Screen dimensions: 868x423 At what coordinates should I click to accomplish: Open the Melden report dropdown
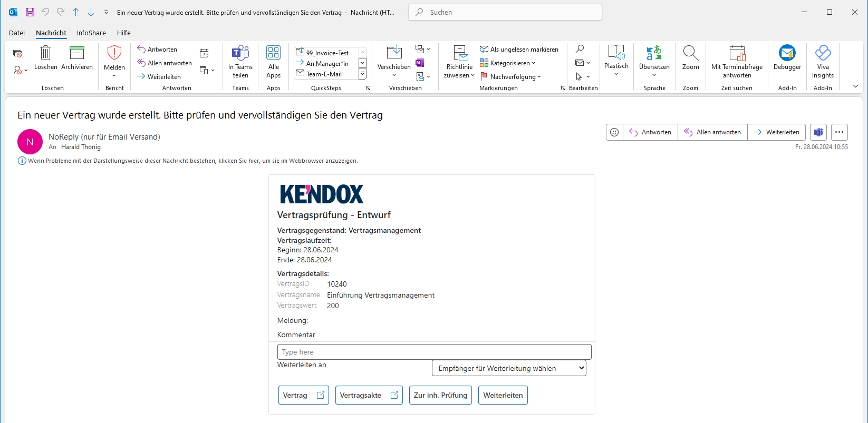[114, 61]
